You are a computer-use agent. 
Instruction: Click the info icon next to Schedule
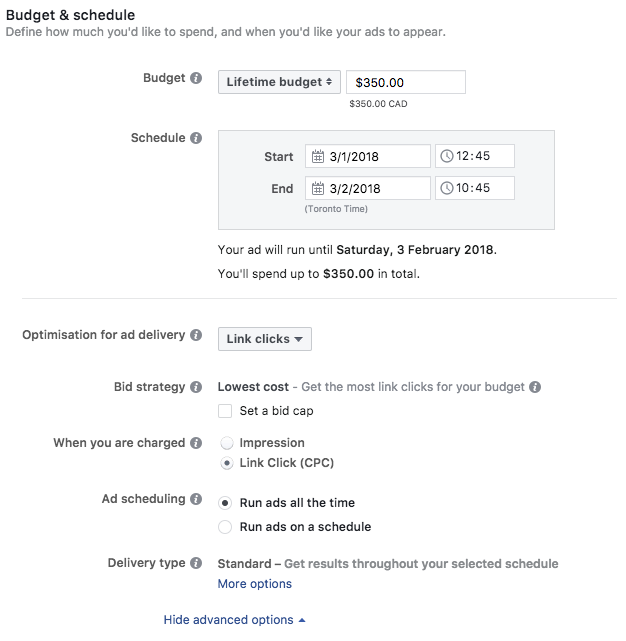click(196, 138)
